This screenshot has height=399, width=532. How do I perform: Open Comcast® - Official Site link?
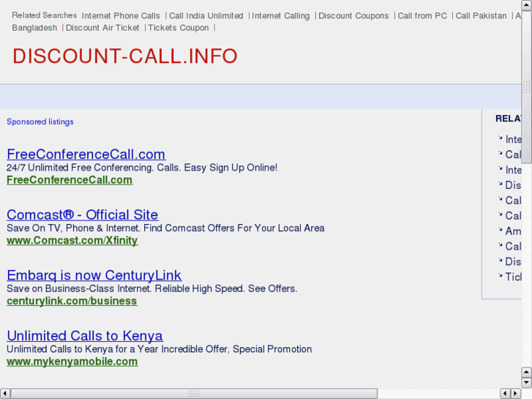coord(83,215)
